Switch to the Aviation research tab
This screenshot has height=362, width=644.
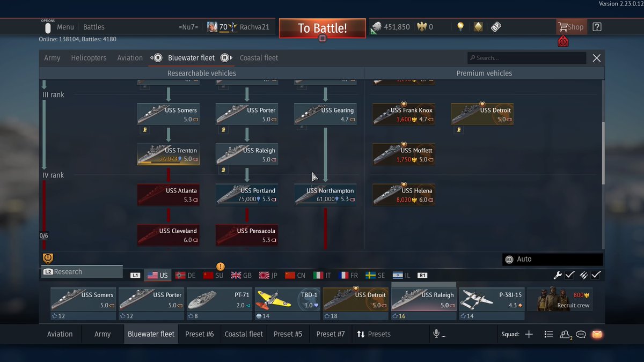pyautogui.click(x=130, y=58)
